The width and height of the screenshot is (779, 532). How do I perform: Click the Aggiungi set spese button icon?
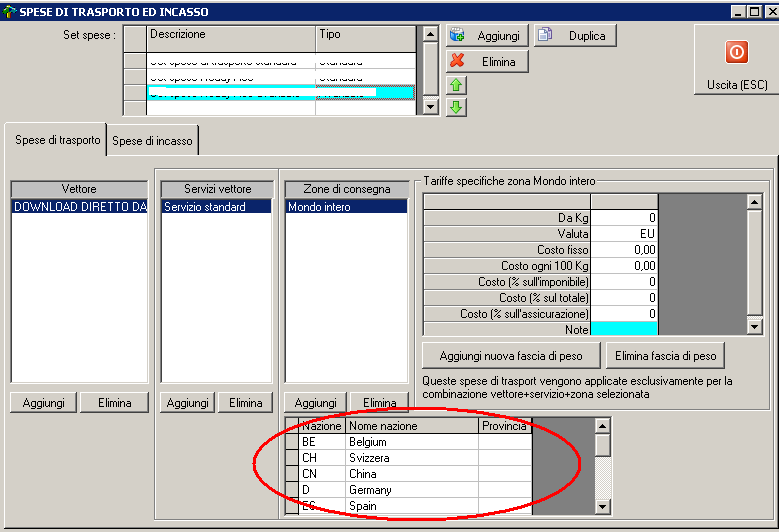point(457,35)
